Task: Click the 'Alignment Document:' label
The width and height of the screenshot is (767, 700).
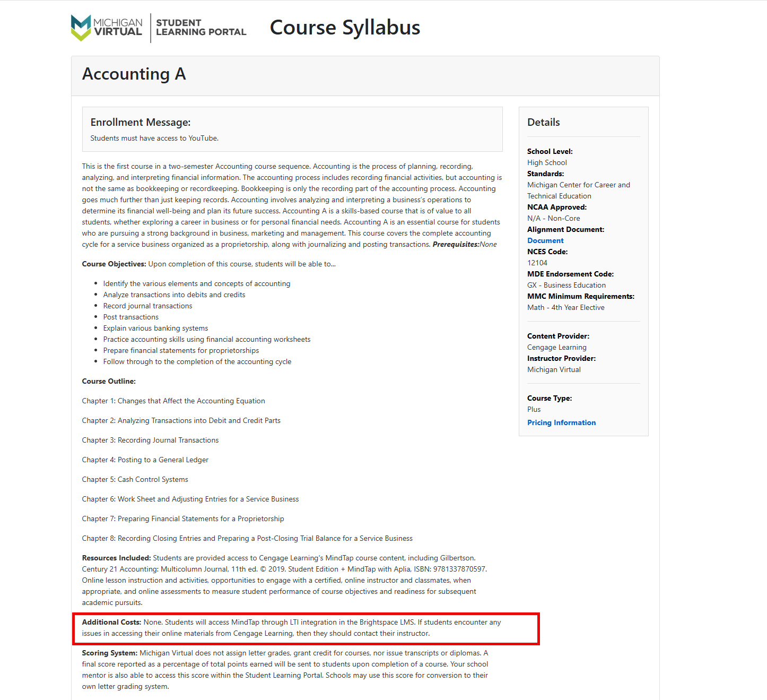Action: click(566, 229)
